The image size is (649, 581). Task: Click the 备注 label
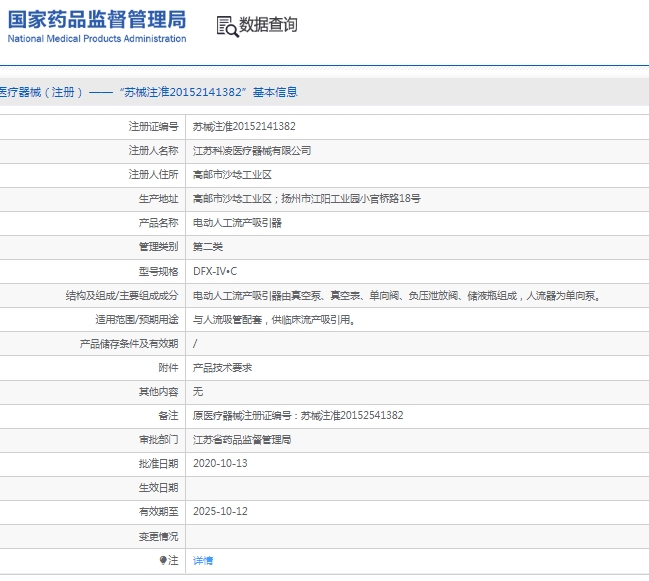pos(168,415)
